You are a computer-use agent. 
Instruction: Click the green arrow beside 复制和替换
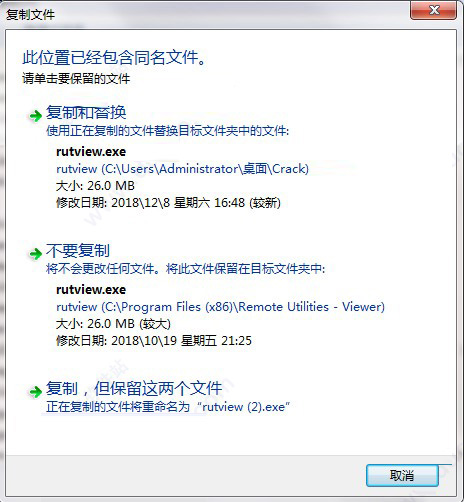coord(35,116)
